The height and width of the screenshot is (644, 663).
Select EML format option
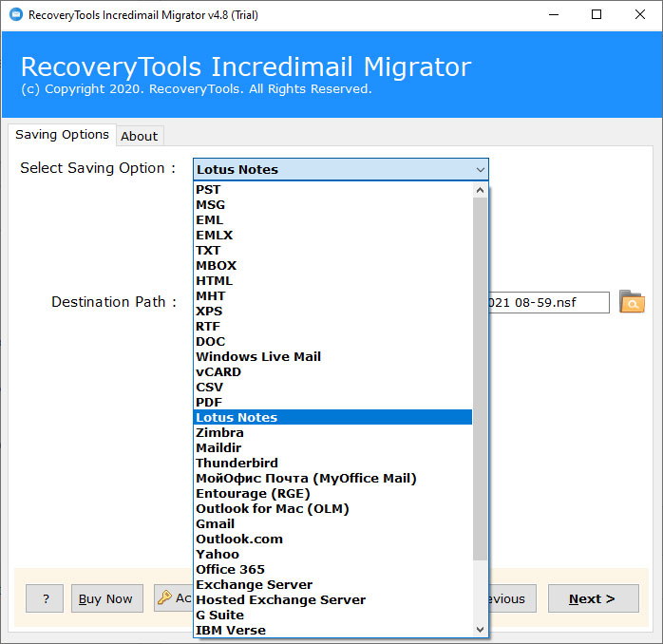(x=332, y=219)
